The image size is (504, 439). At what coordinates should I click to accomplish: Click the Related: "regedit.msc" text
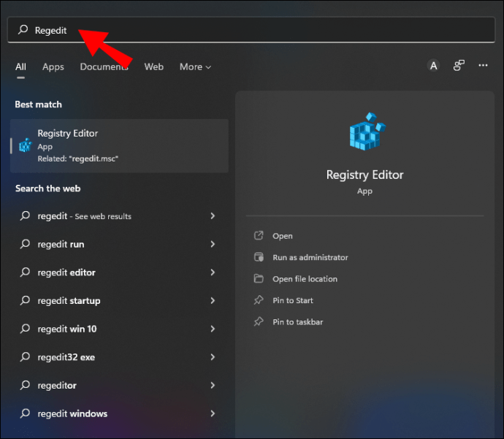78,159
